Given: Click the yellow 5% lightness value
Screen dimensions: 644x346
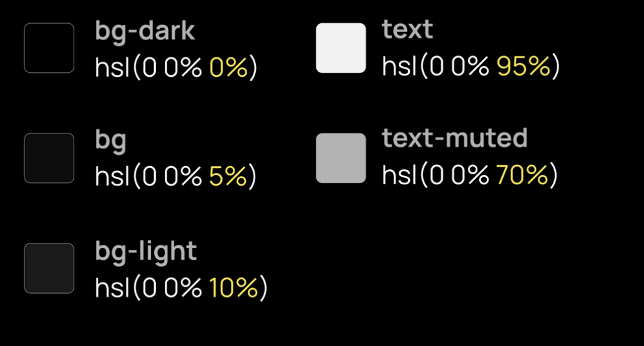Looking at the screenshot, I should [x=228, y=177].
